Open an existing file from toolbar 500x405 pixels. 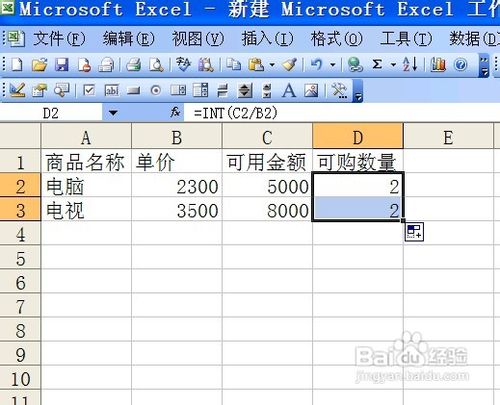[39, 64]
